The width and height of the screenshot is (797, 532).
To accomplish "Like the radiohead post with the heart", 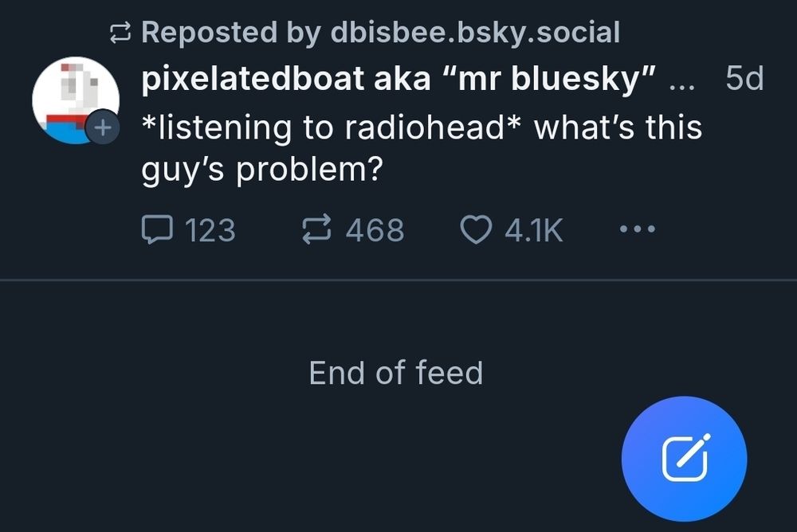I will pyautogui.click(x=477, y=230).
